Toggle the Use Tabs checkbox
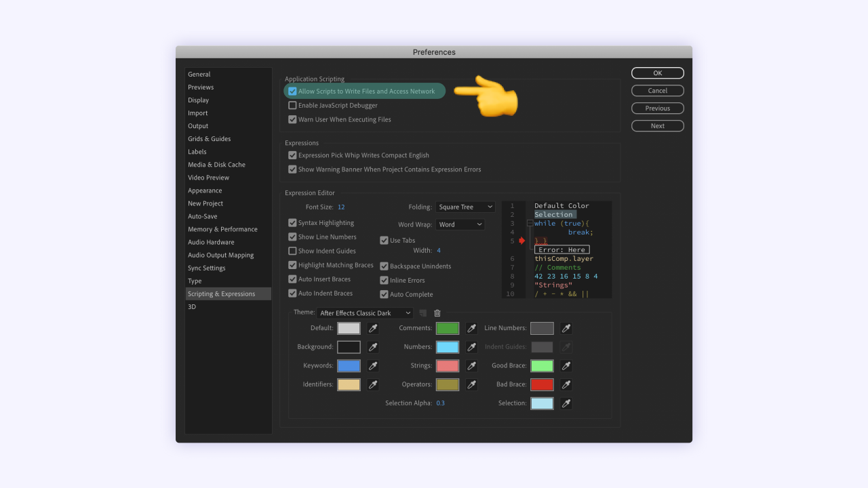 384,241
